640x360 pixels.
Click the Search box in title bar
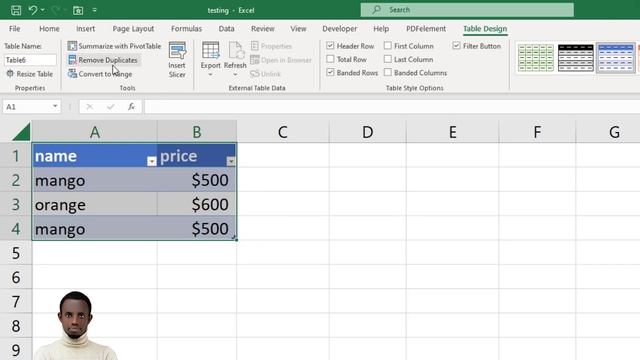click(467, 10)
